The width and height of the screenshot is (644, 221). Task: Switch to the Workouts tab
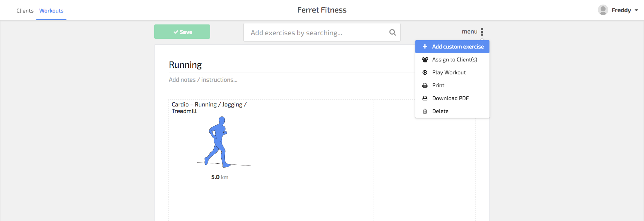point(51,10)
